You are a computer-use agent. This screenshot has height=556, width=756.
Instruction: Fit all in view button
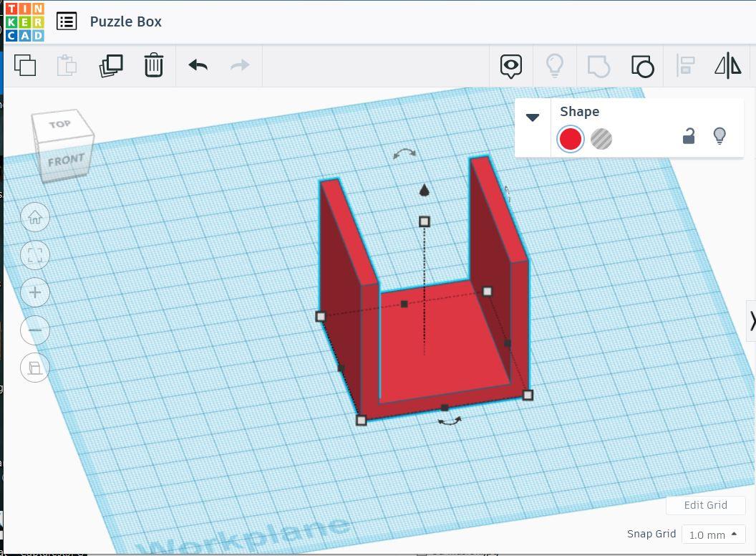[x=35, y=255]
